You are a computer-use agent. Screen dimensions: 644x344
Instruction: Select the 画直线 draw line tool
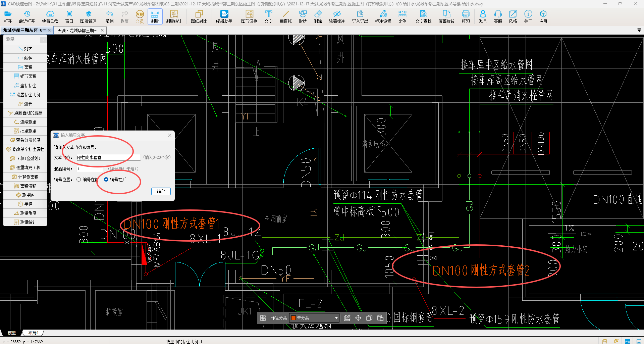[285, 16]
